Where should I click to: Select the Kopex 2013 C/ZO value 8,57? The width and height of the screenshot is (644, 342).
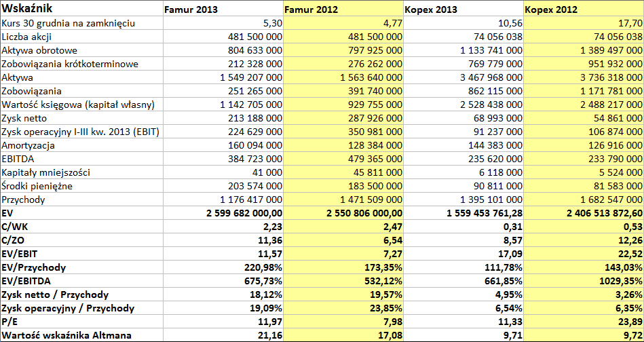(x=463, y=240)
